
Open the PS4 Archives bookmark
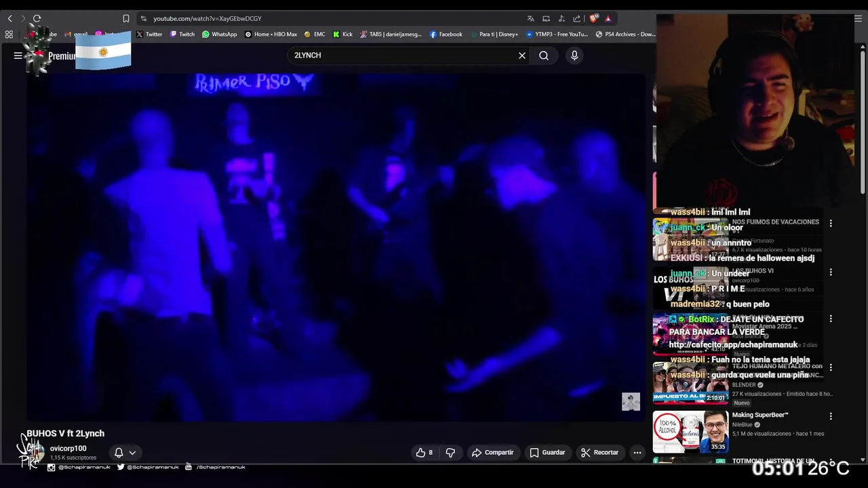(625, 34)
